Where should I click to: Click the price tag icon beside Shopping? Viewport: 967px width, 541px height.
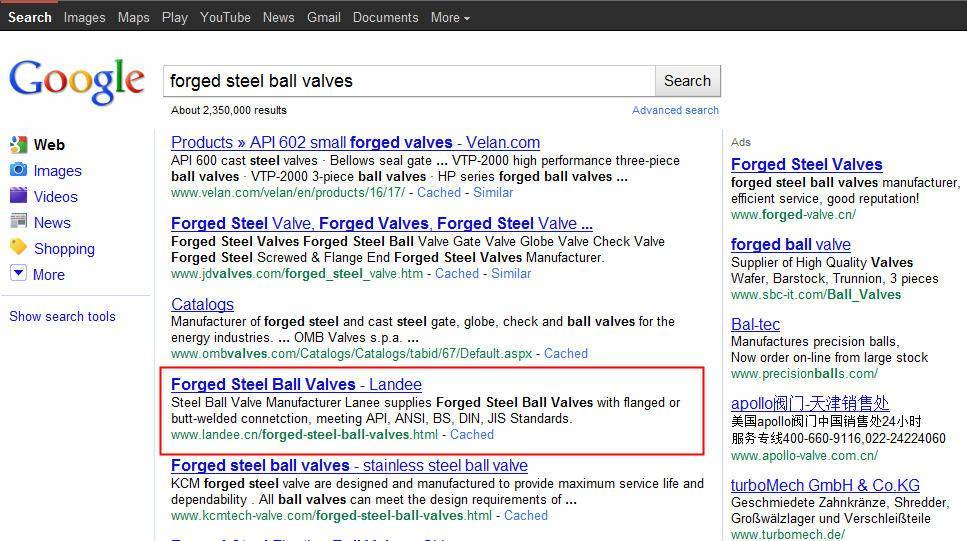(19, 247)
